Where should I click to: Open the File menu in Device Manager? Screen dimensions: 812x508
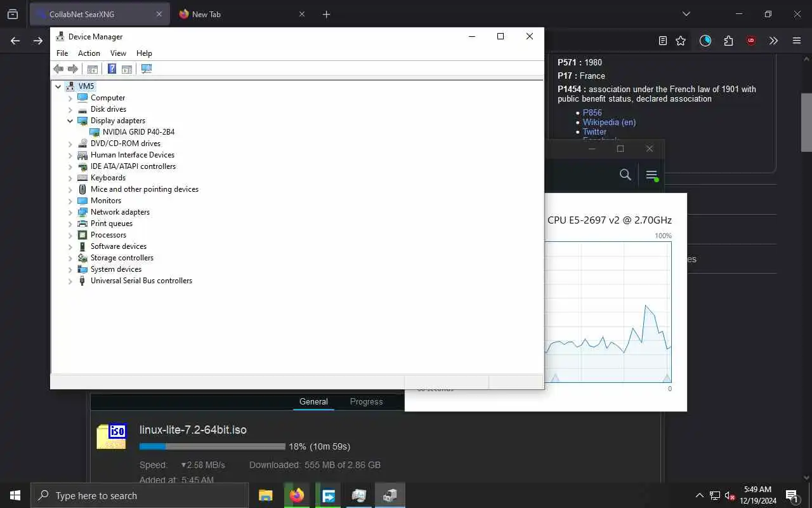click(62, 53)
